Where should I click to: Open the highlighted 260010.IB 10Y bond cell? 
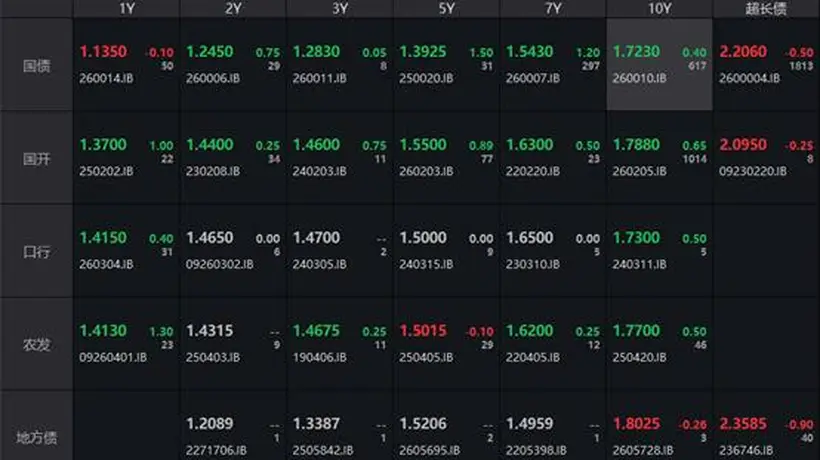click(x=659, y=65)
